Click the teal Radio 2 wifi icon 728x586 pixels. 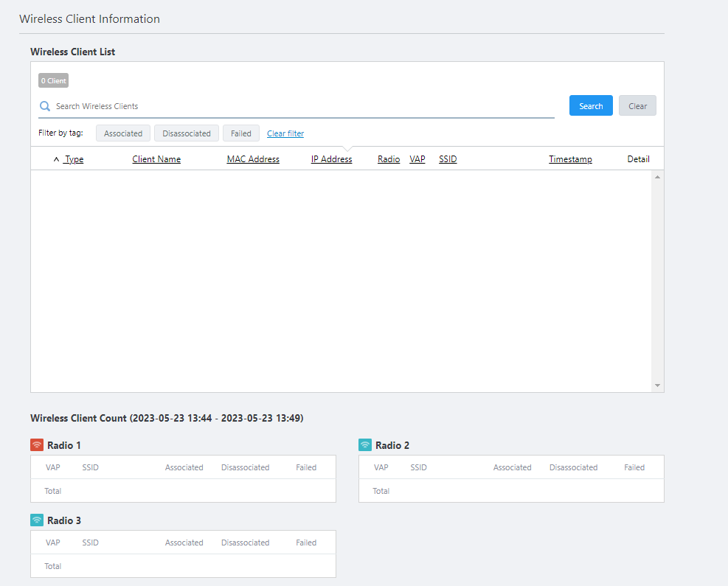pos(365,445)
